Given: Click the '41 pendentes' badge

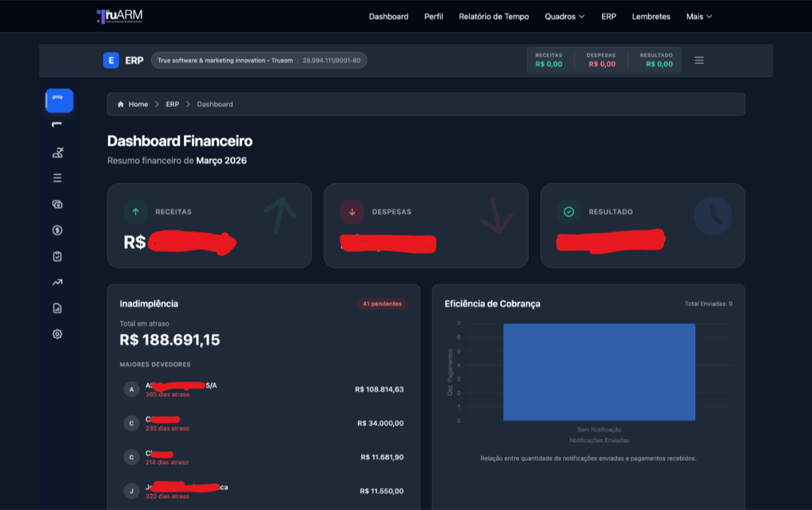Looking at the screenshot, I should [382, 303].
